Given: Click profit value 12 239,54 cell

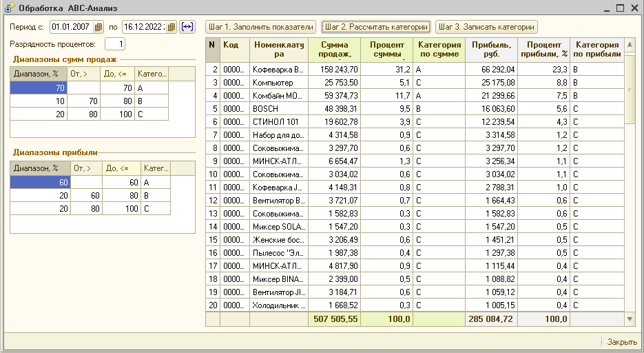Looking at the screenshot, I should (491, 122).
